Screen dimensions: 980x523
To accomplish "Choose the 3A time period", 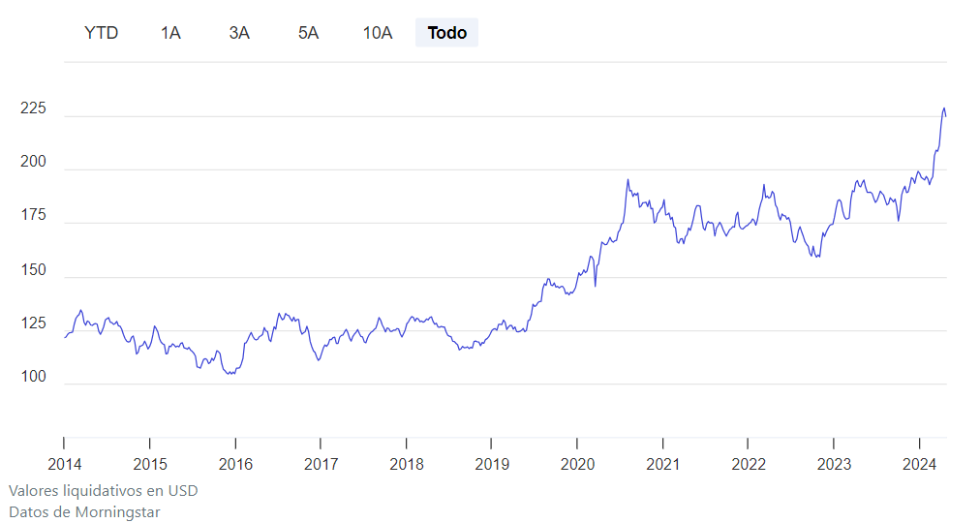I will coord(239,33).
